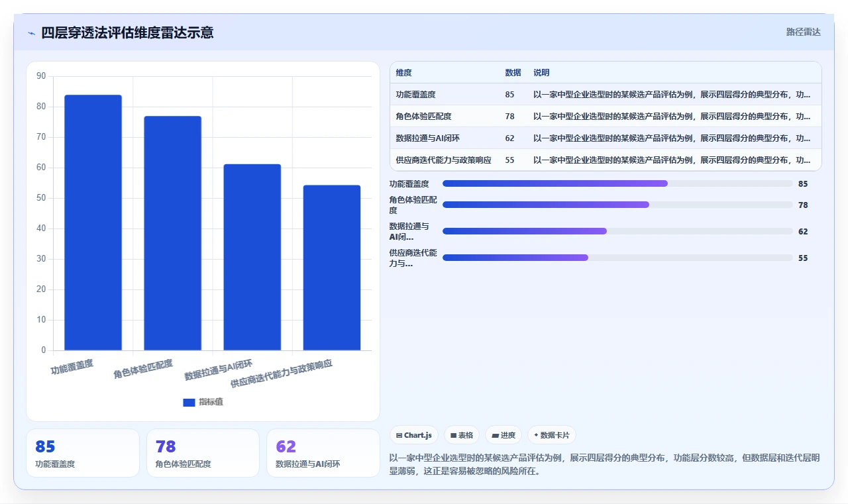Viewport: 848px width, 504px height.
Task: Click the lightning icon beside the title
Action: tap(32, 33)
